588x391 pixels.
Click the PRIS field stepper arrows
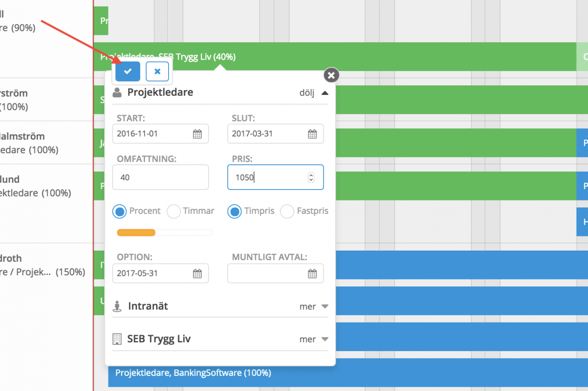(x=311, y=177)
